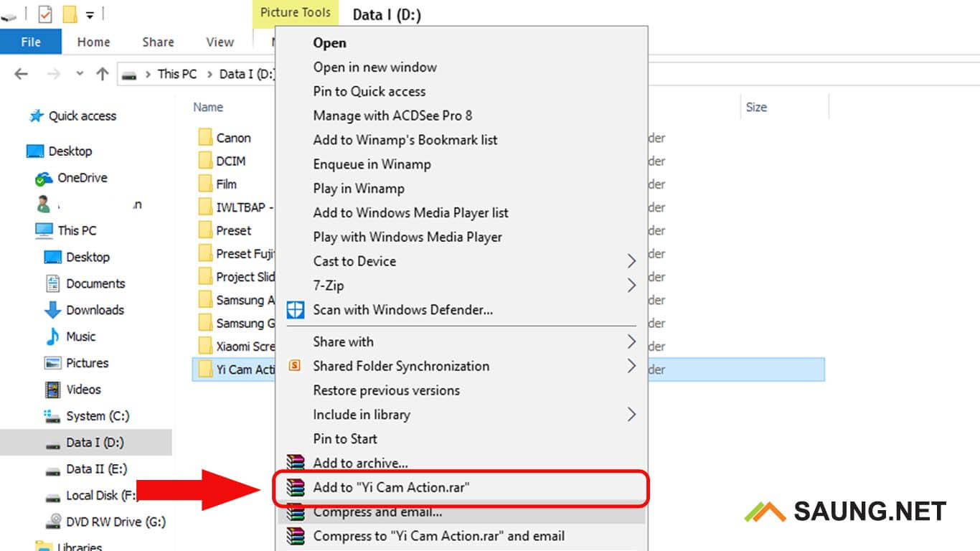The width and height of the screenshot is (980, 551).
Task: Click the Canon folder icon
Action: [x=205, y=138]
